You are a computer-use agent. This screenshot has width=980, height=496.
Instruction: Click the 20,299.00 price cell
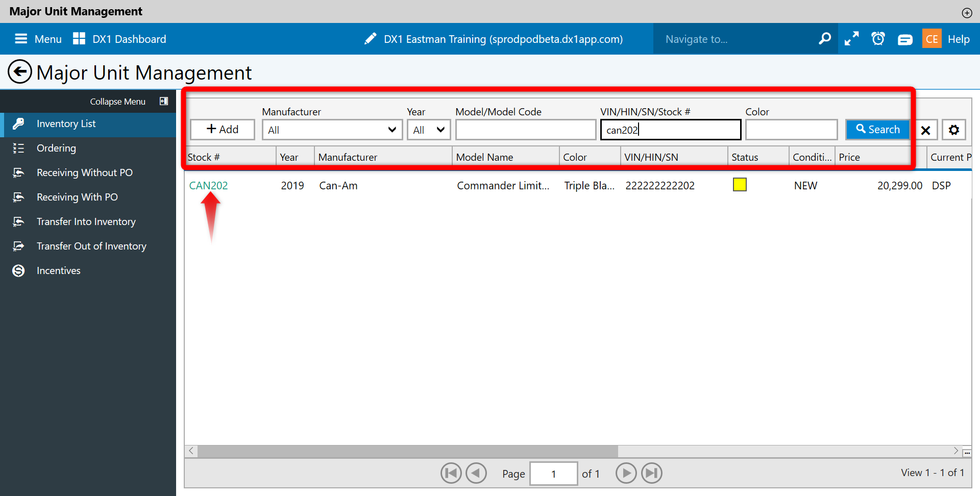[900, 186]
